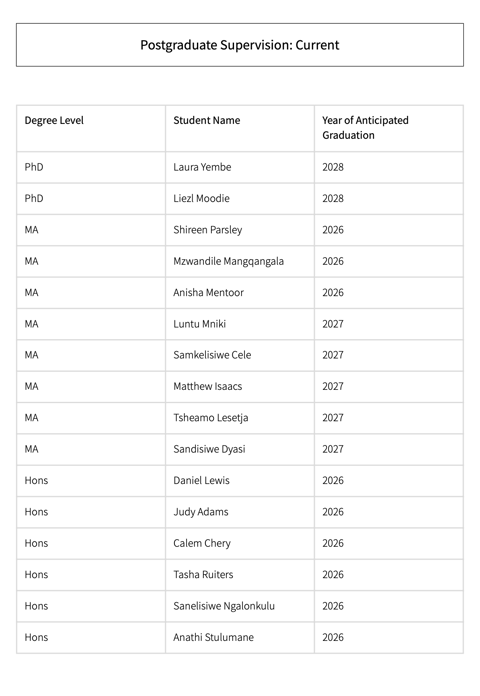The image size is (480, 696).
Task: Select student name Laura Yembe
Action: click(x=202, y=167)
